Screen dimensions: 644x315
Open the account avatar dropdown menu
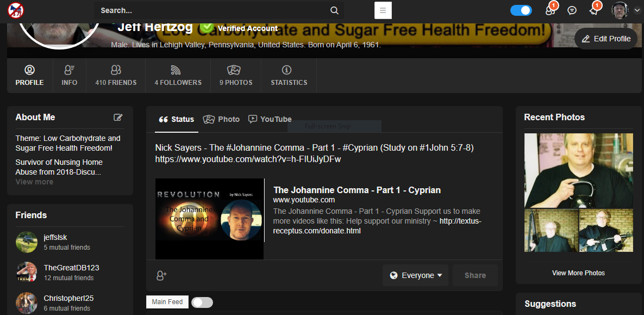pyautogui.click(x=626, y=10)
